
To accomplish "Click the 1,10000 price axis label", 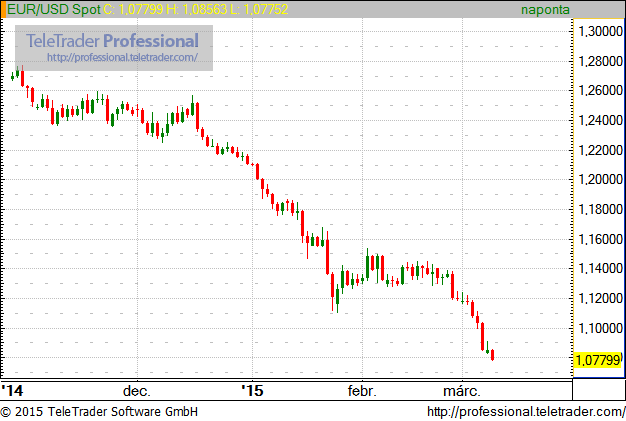I will click(x=600, y=328).
